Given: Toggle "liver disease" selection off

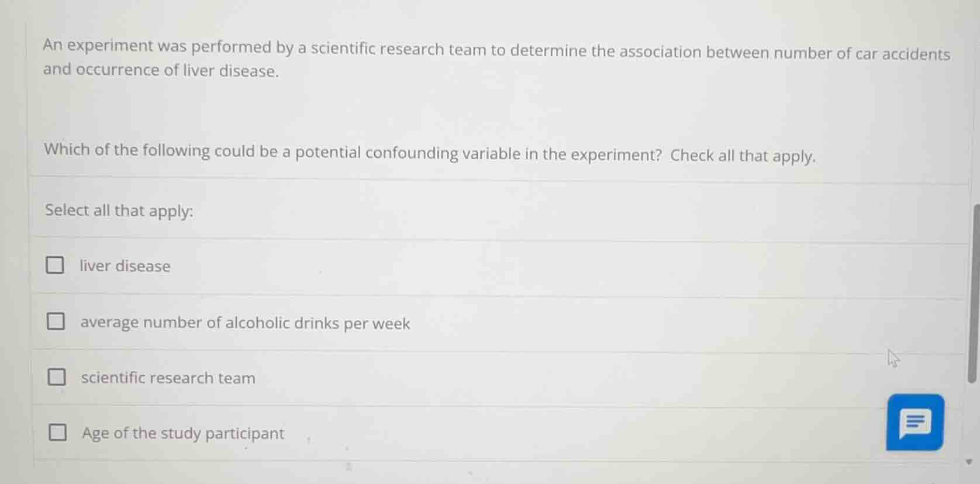Looking at the screenshot, I should [x=56, y=265].
